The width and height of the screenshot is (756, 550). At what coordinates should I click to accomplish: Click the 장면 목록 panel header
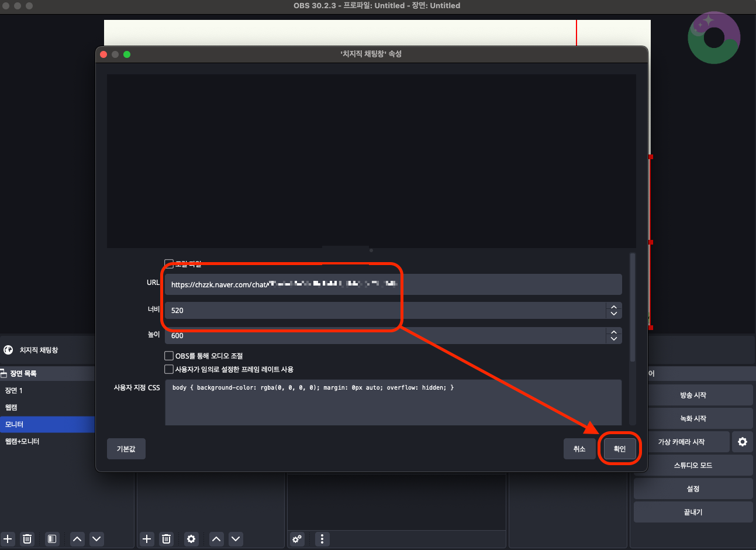(47, 373)
